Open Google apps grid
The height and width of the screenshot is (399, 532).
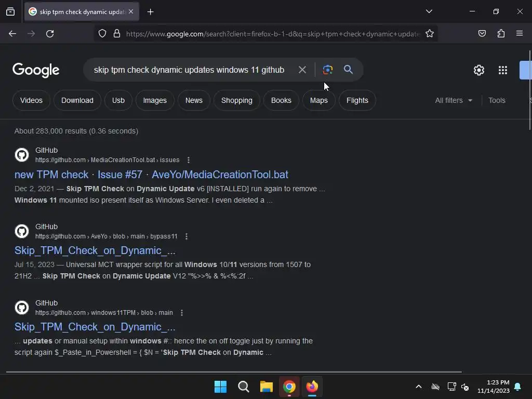503,70
